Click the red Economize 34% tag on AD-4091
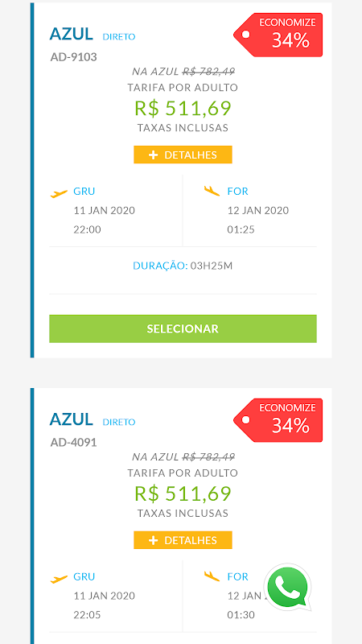 click(278, 420)
